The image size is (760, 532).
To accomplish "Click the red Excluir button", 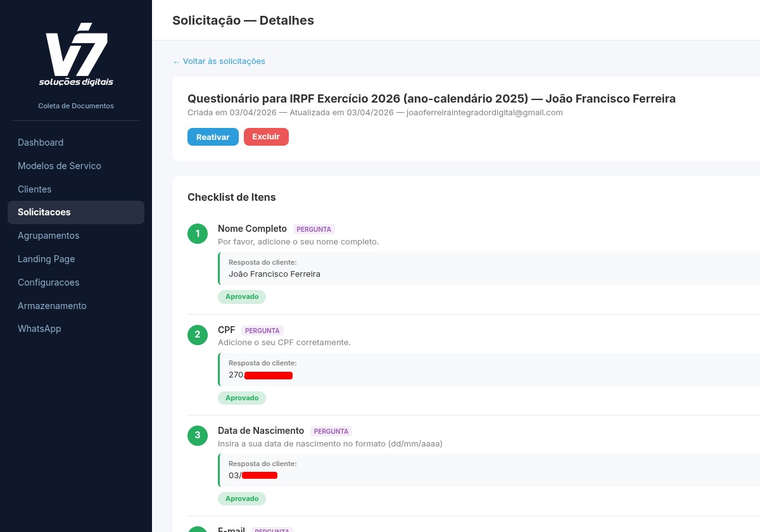I will pos(266,137).
